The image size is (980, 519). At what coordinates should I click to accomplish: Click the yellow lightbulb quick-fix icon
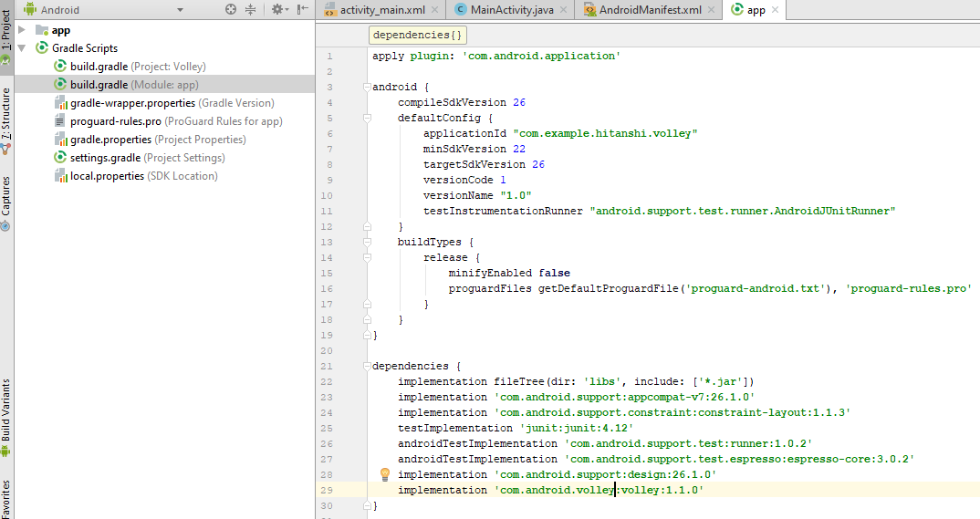pyautogui.click(x=385, y=474)
